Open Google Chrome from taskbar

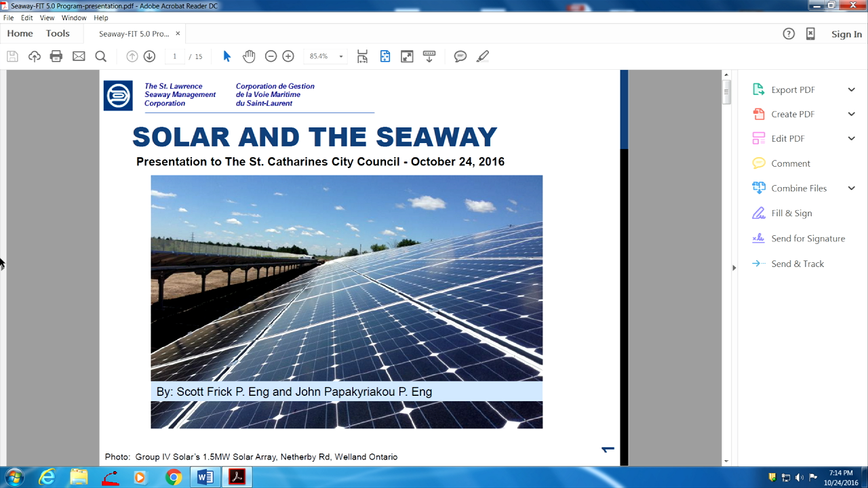(174, 477)
